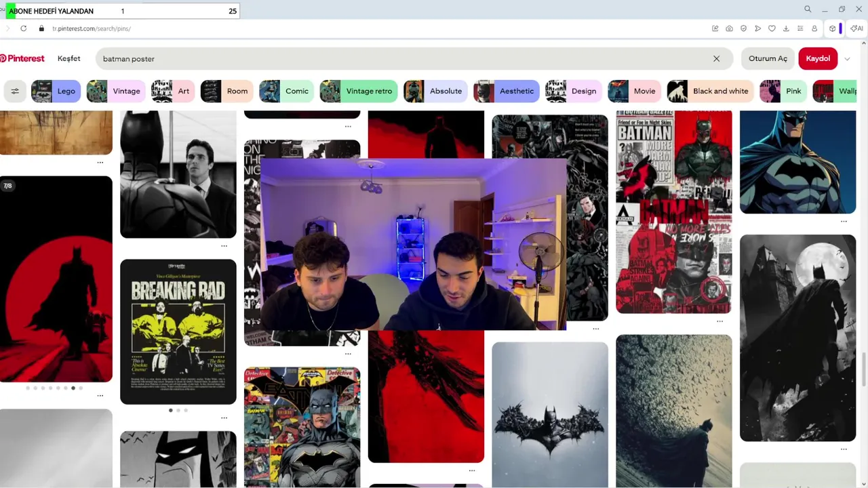Click the page vertical scrollbar thumb
Image resolution: width=868 pixels, height=488 pixels.
tap(864, 369)
